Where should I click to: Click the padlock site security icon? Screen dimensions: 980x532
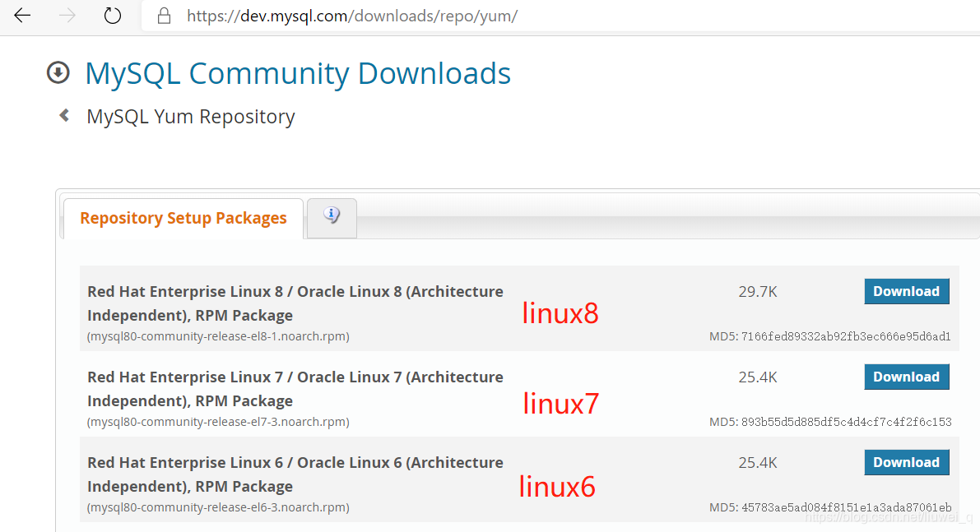click(164, 16)
